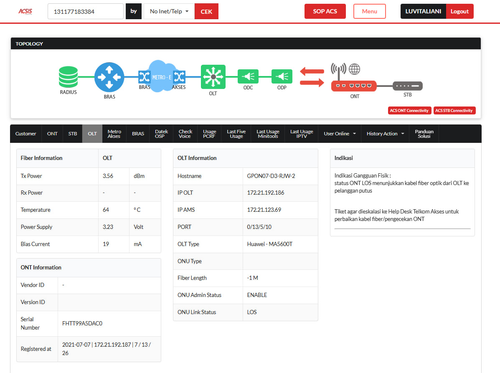Select the green OLT topology icon
This screenshot has width=500, height=373.
pos(213,77)
